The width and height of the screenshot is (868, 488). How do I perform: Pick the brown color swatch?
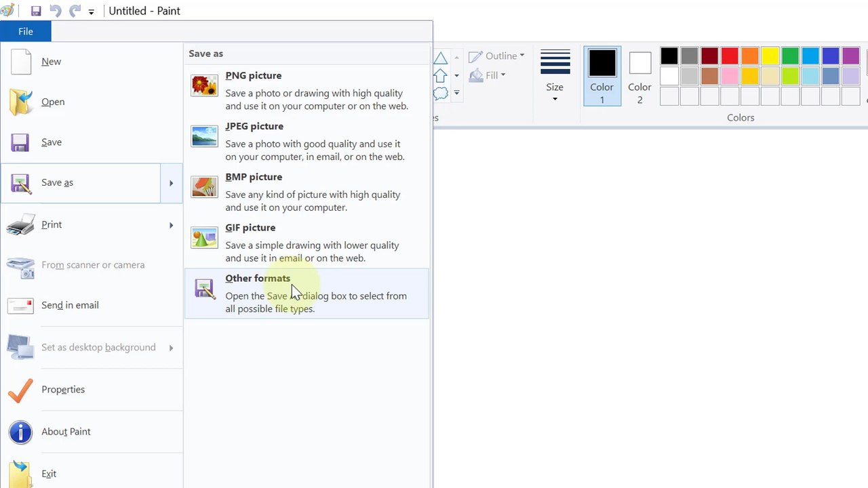[709, 75]
